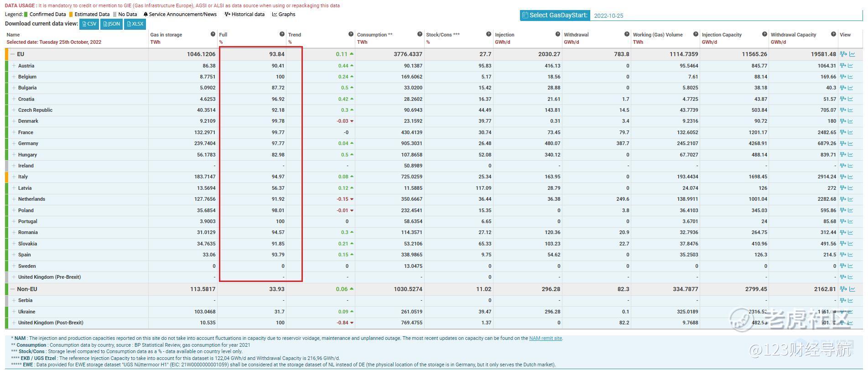Image resolution: width=868 pixels, height=370 pixels.
Task: Open historical data for Austria row
Action: click(x=843, y=66)
